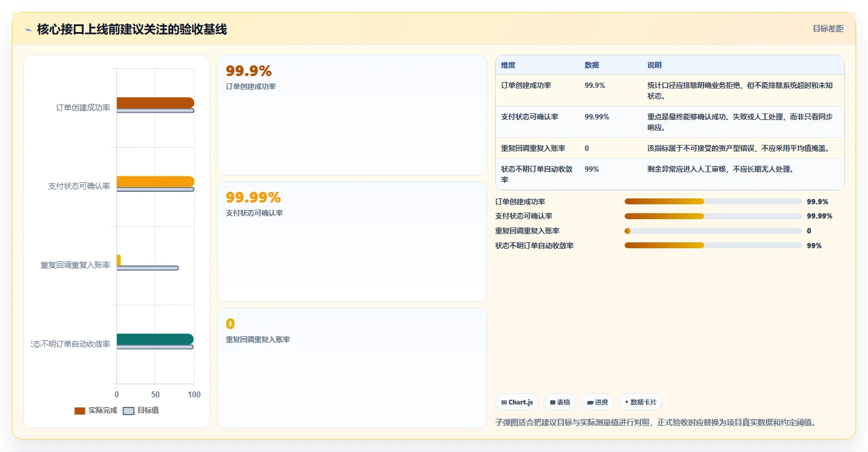This screenshot has height=452, width=868.
Task: Click the title 核心接口上线前建议关注的验收基线
Action: click(x=132, y=30)
